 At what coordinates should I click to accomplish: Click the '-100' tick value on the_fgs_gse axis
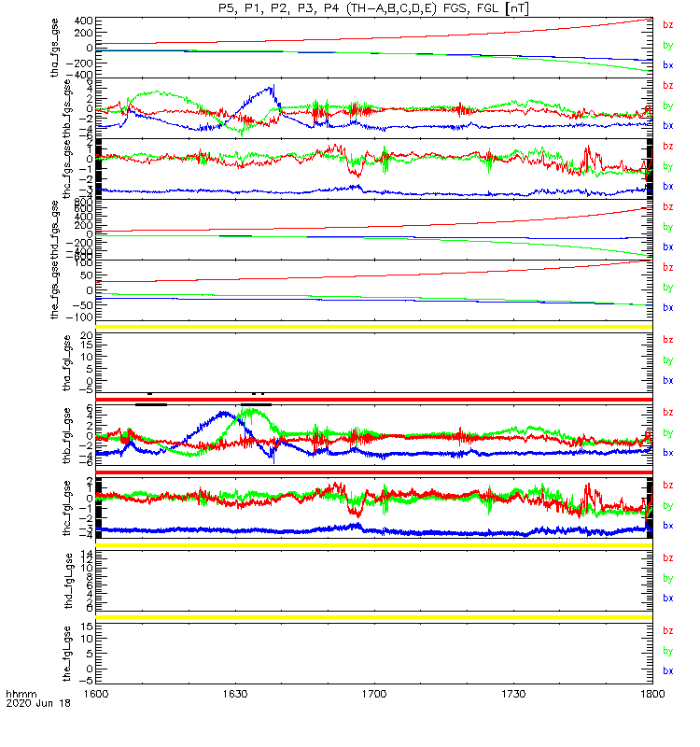point(79,317)
